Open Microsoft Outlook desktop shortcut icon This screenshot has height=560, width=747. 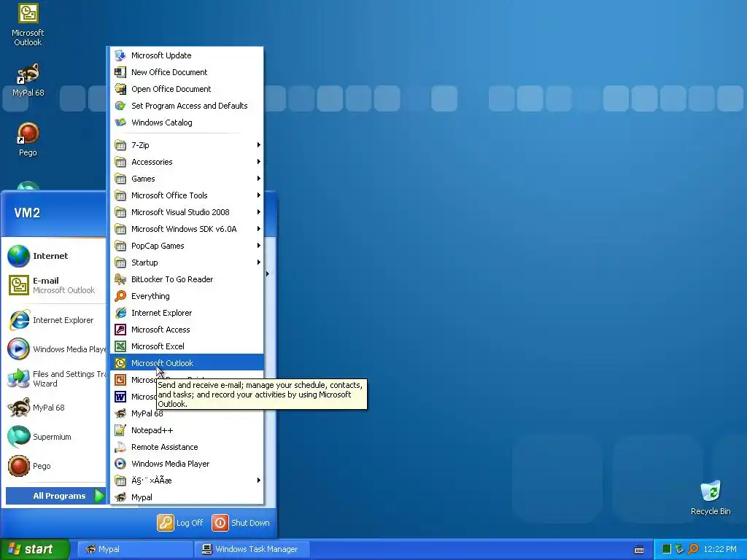(x=28, y=13)
